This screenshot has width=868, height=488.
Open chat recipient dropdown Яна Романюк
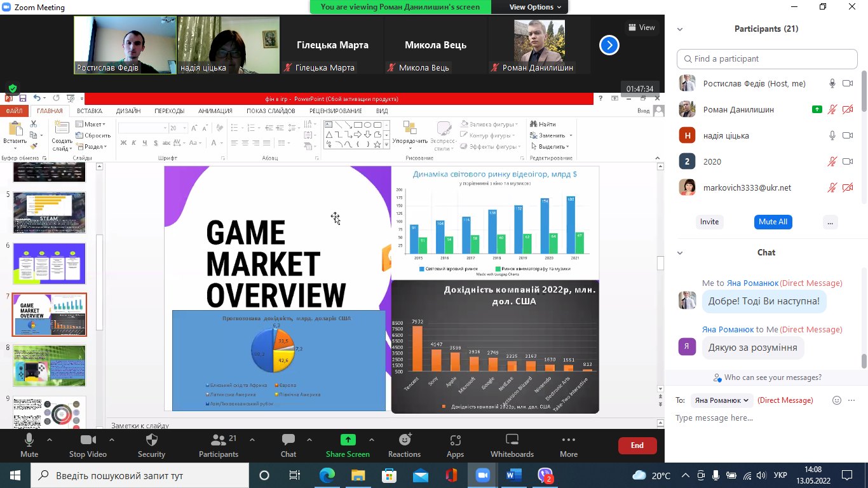(x=722, y=400)
